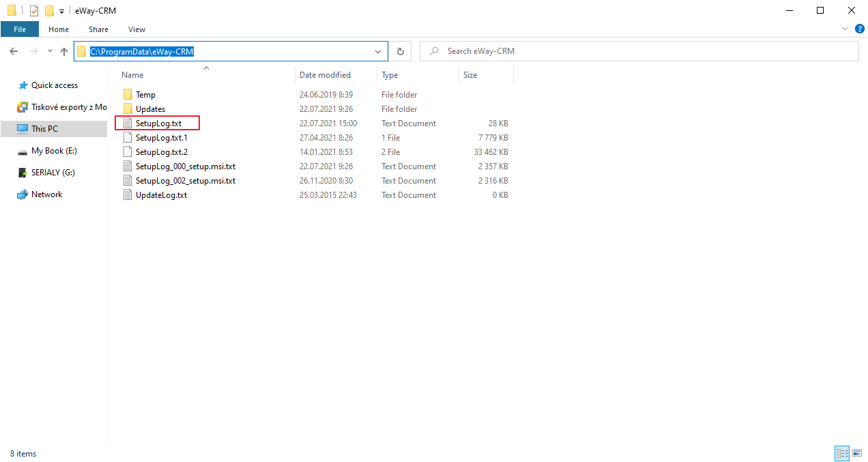This screenshot has width=868, height=462.
Task: Click the SERIALY drive icon
Action: click(22, 173)
